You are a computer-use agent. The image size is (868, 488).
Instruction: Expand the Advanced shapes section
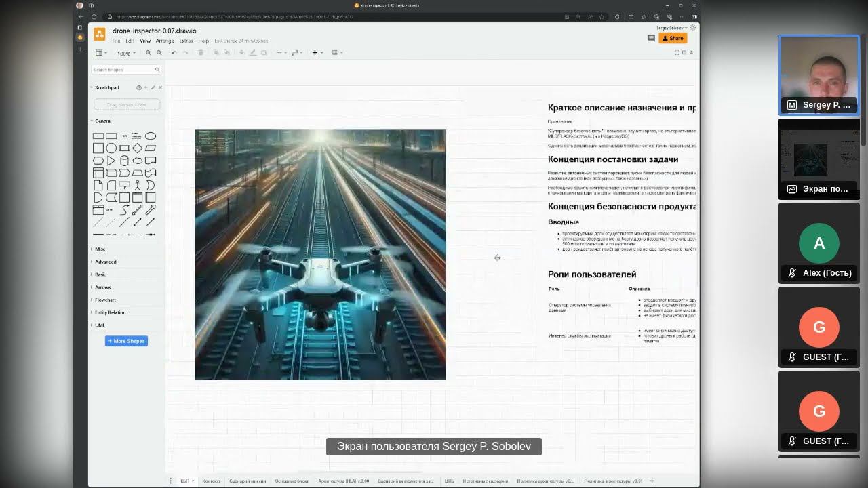click(x=105, y=262)
